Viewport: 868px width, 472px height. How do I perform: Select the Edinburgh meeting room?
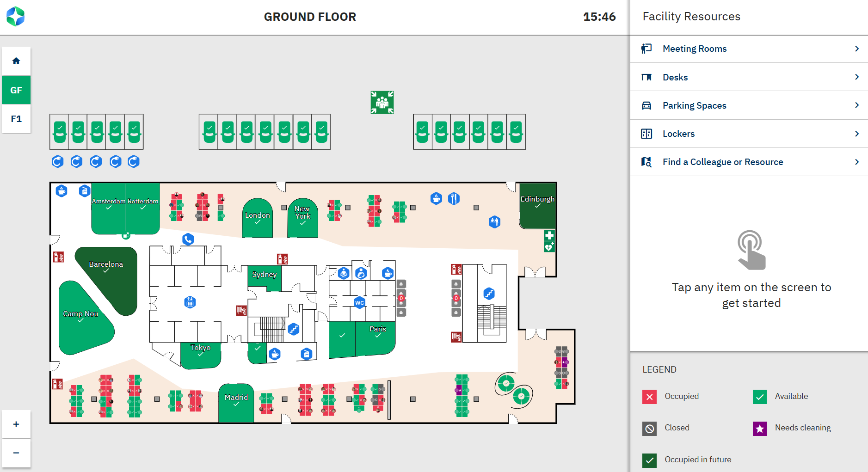click(537, 205)
